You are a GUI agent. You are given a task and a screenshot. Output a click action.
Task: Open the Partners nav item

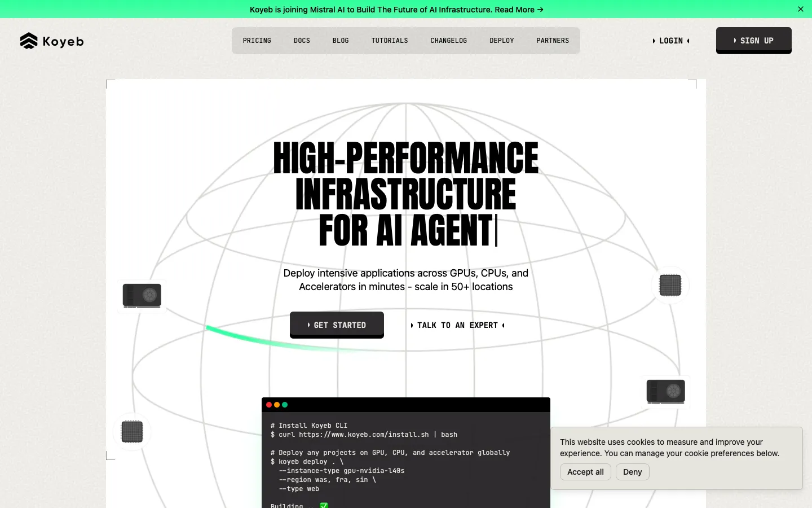click(x=553, y=41)
